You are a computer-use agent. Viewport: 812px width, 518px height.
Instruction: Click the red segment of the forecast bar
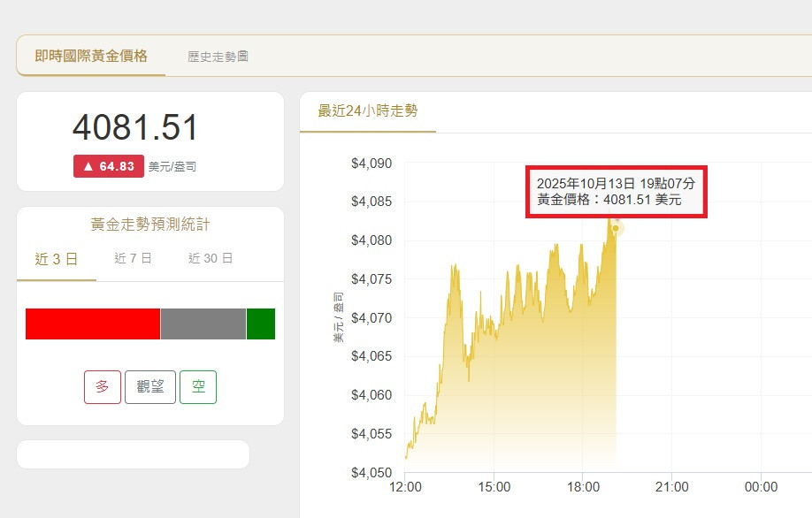point(93,324)
